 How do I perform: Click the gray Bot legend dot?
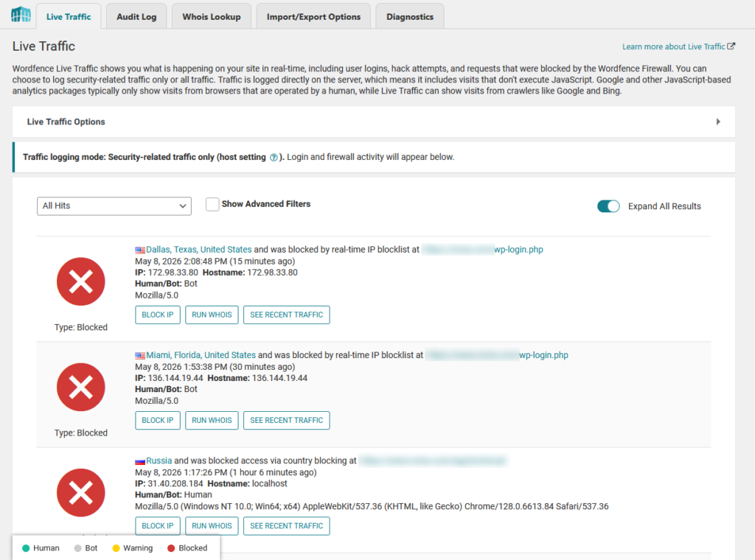[x=77, y=548]
